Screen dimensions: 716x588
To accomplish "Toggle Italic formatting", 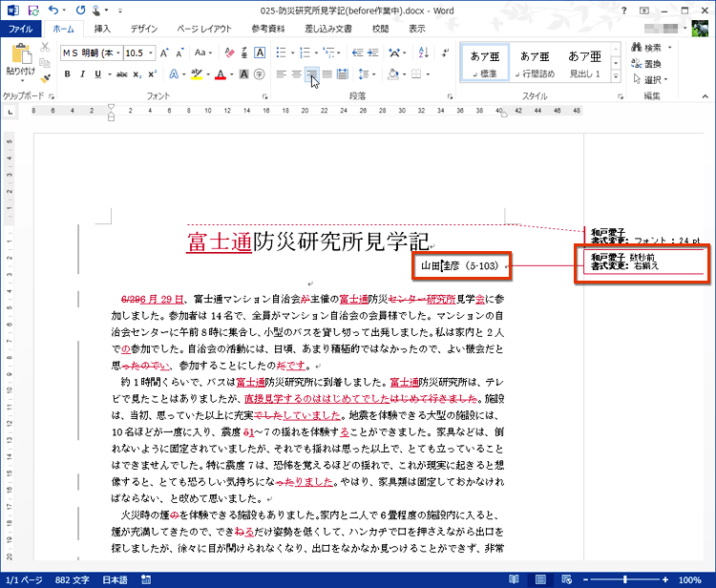I will pos(82,73).
